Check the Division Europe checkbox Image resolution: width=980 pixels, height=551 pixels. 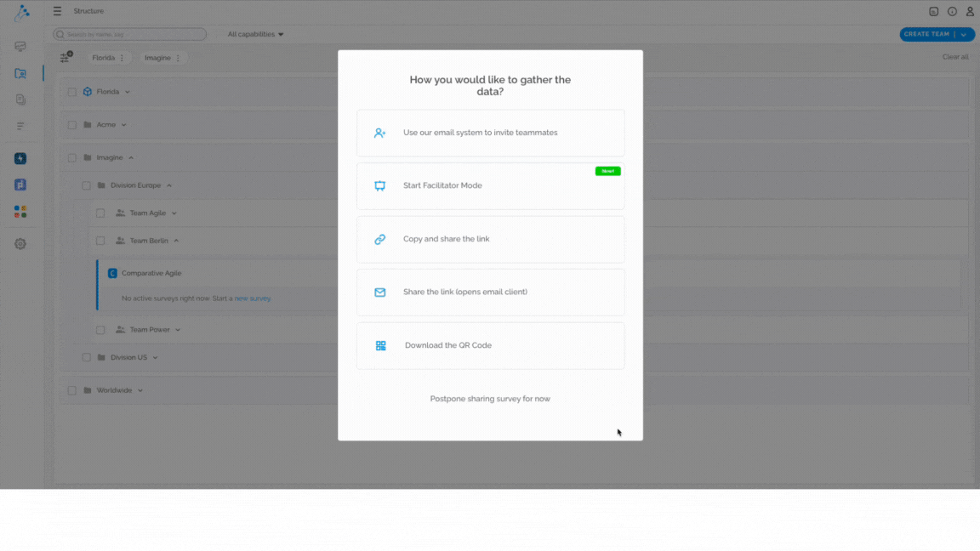coord(86,185)
